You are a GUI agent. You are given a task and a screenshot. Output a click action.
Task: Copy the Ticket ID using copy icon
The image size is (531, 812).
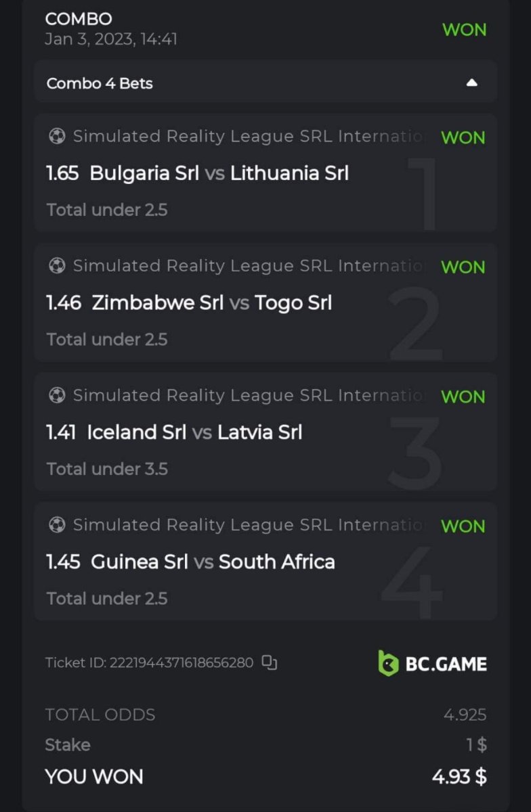click(x=270, y=663)
